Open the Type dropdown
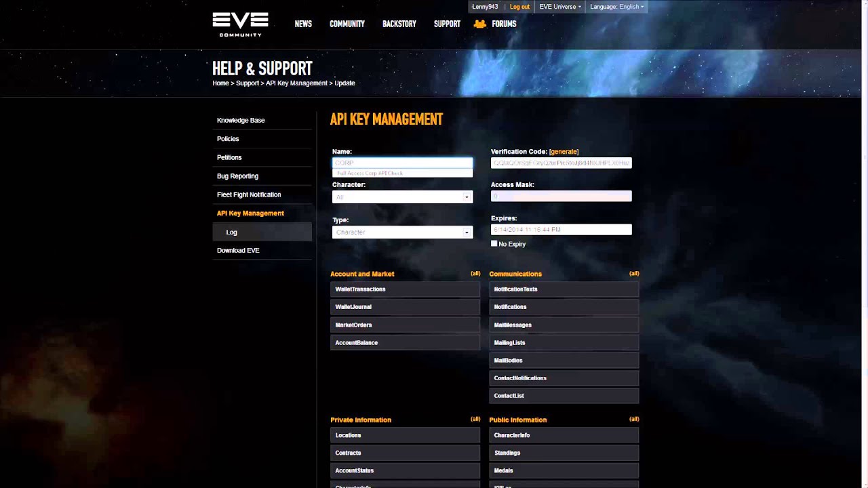The height and width of the screenshot is (488, 868). coord(402,232)
